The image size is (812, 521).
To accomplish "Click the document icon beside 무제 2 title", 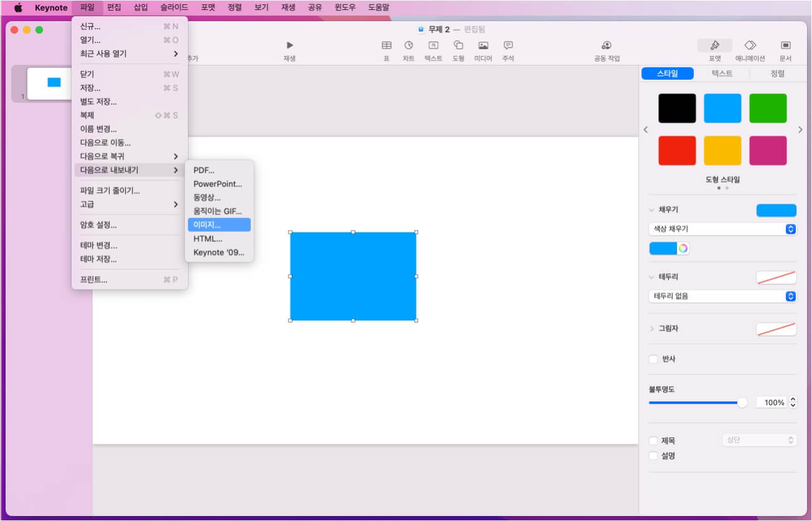I will [421, 29].
